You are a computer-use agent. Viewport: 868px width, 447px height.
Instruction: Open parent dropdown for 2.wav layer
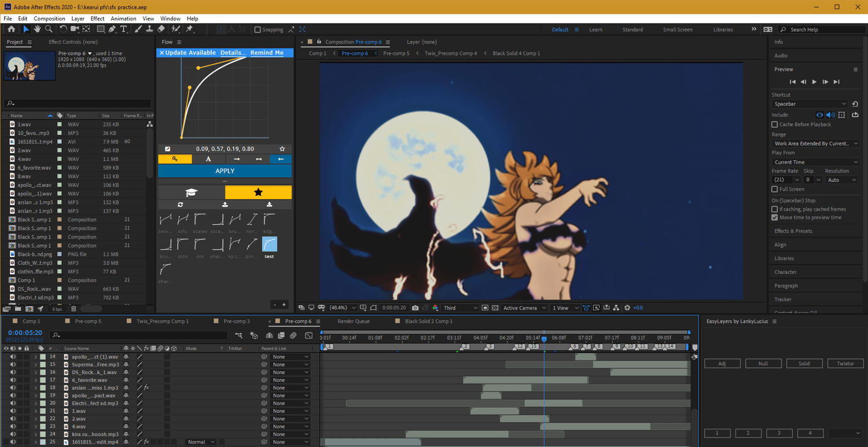[x=290, y=419]
